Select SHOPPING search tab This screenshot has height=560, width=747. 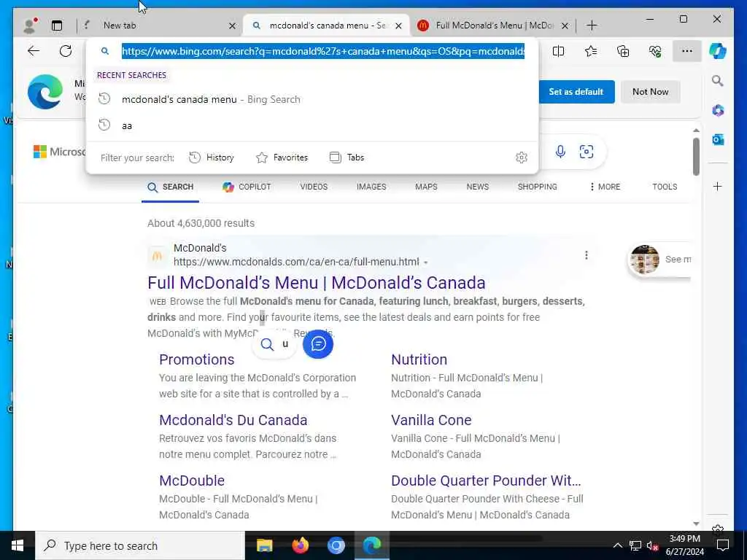[x=538, y=187]
